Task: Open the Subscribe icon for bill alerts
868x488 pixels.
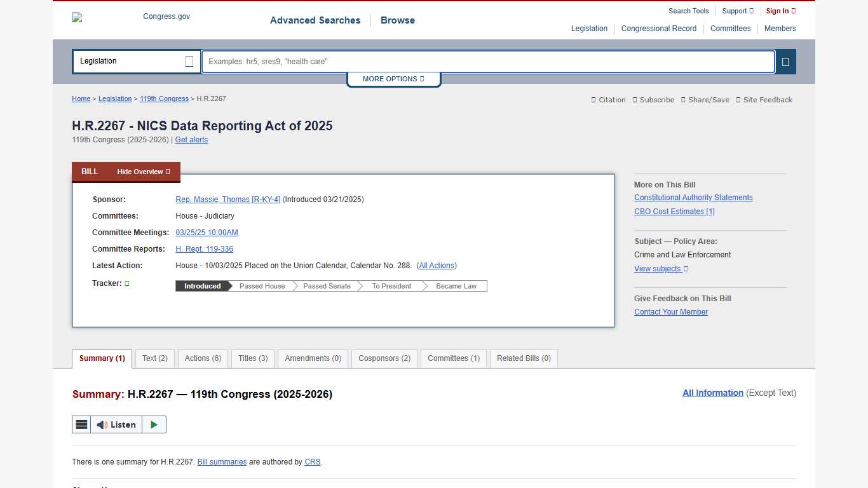Action: tap(654, 100)
